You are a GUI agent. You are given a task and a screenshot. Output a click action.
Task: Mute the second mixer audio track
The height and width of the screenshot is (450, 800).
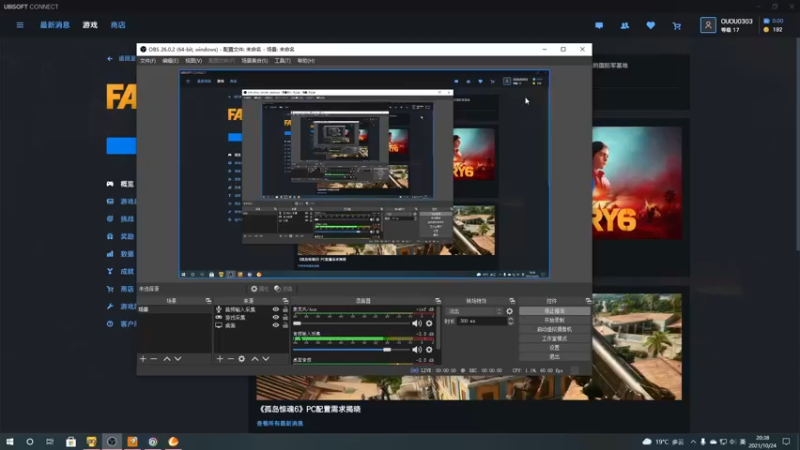coord(417,349)
